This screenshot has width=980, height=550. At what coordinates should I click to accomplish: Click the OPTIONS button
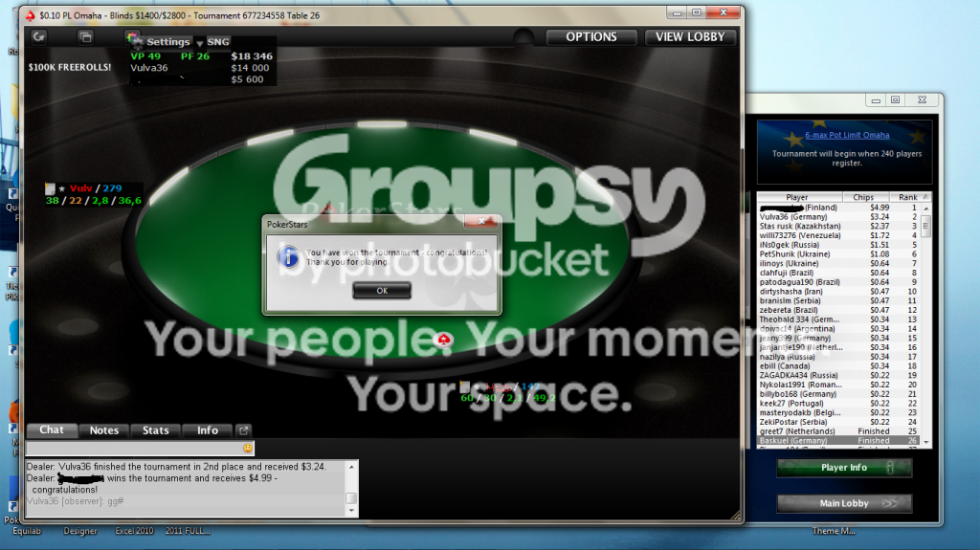click(x=591, y=37)
